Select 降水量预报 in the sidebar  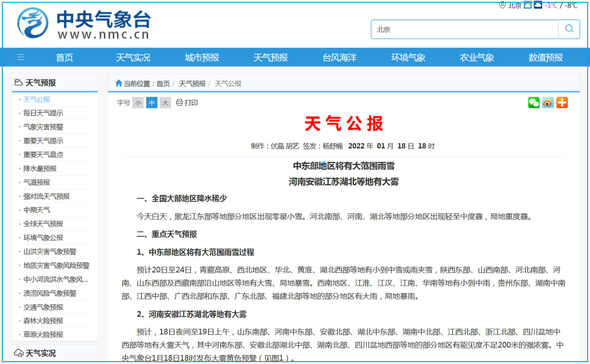click(40, 169)
